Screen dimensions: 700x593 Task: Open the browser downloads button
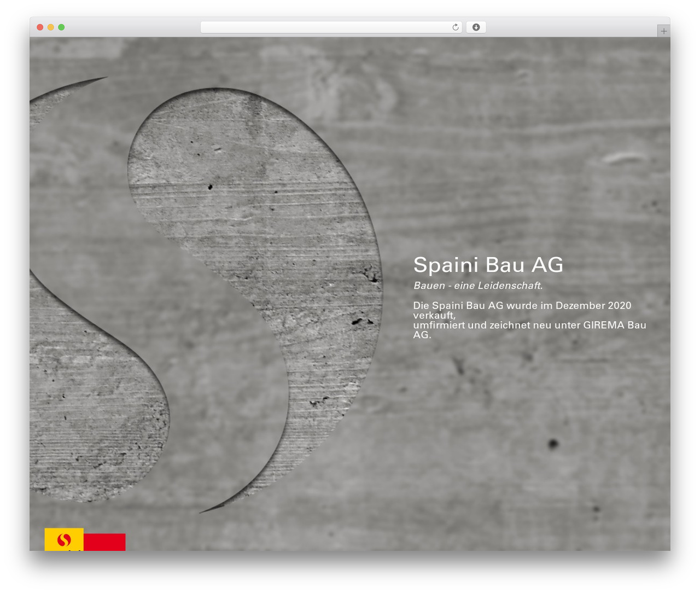click(476, 27)
